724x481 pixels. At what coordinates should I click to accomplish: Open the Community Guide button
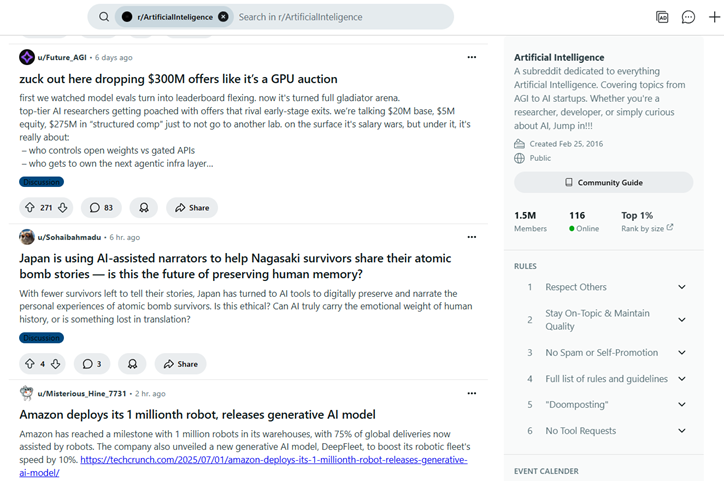tap(603, 182)
